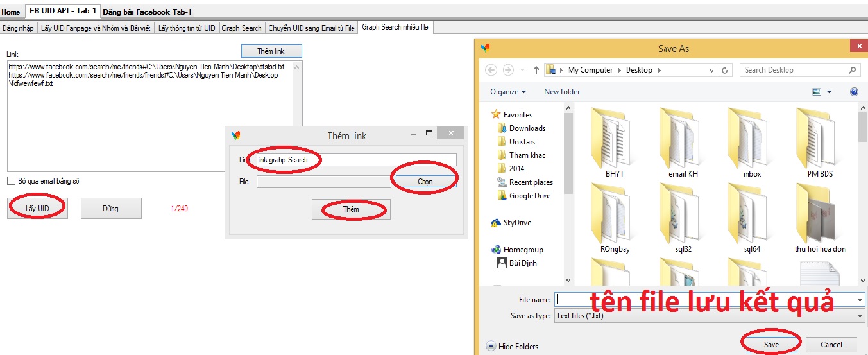This screenshot has height=355, width=868.
Task: Expand the File name history dropdown arrow
Action: [860, 299]
